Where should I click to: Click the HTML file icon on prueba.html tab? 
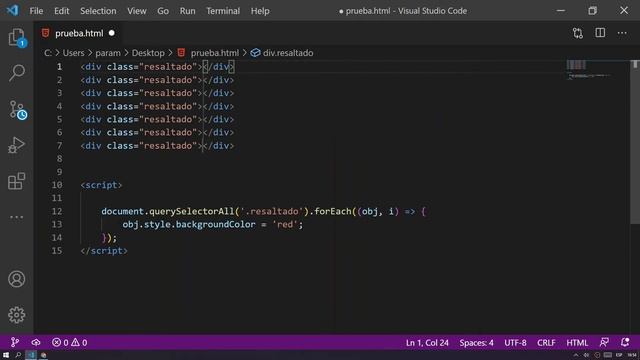(x=45, y=33)
